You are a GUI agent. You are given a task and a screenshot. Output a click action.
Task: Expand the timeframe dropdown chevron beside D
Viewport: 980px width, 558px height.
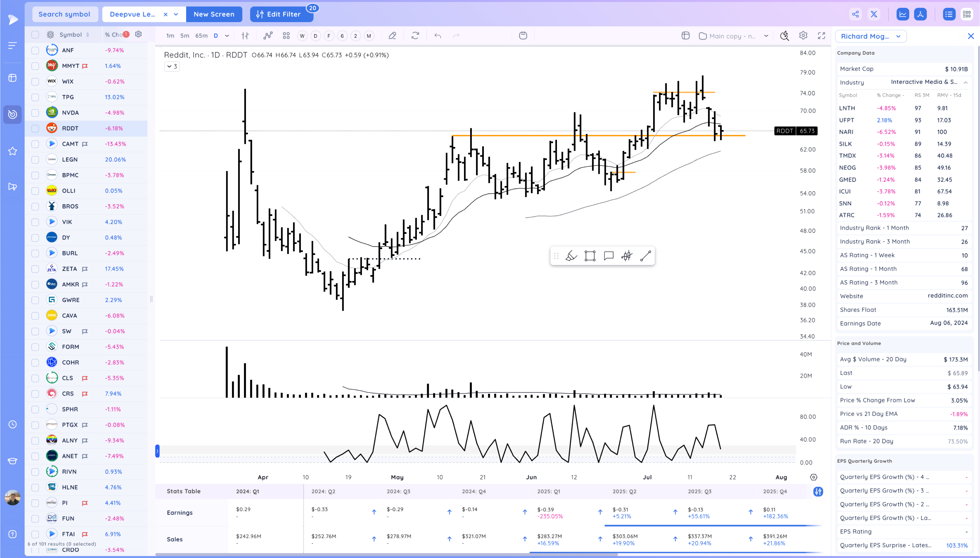point(227,36)
